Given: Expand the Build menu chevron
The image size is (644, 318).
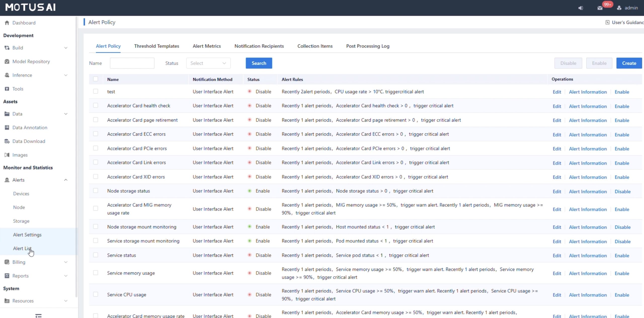Looking at the screenshot, I should 66,48.
